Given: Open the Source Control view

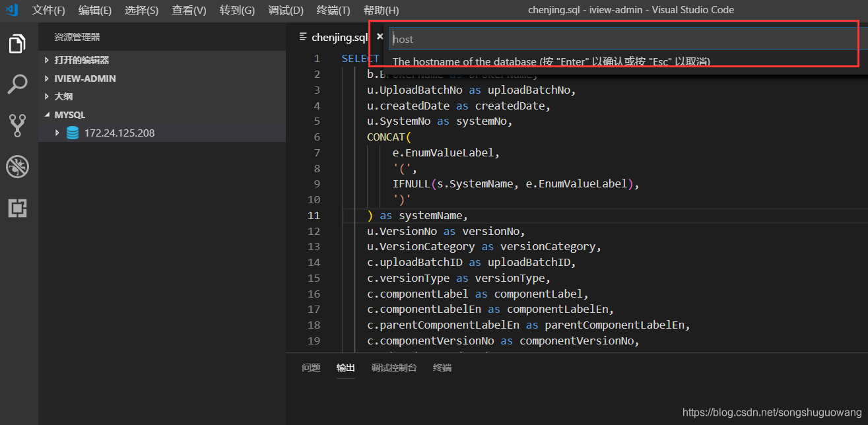Looking at the screenshot, I should [x=17, y=125].
